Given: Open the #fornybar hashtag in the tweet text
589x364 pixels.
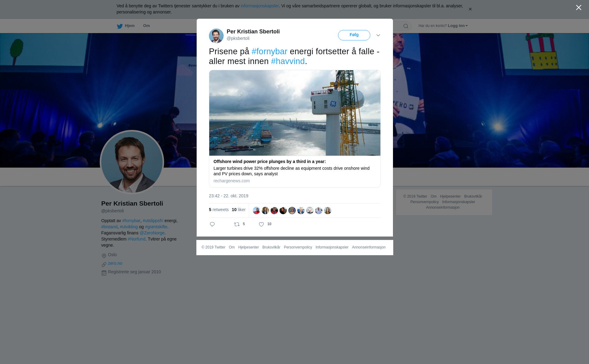Looking at the screenshot, I should point(269,51).
